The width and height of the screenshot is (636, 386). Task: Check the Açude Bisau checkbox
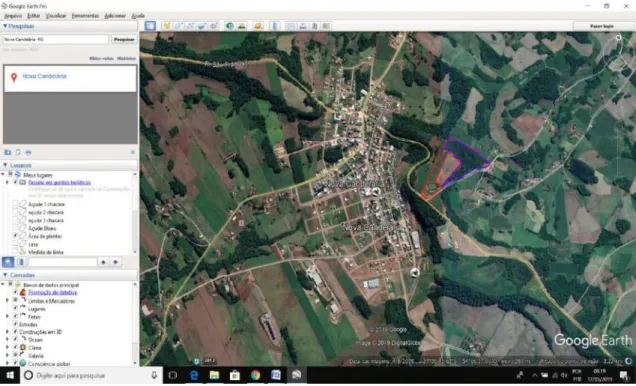(15, 228)
